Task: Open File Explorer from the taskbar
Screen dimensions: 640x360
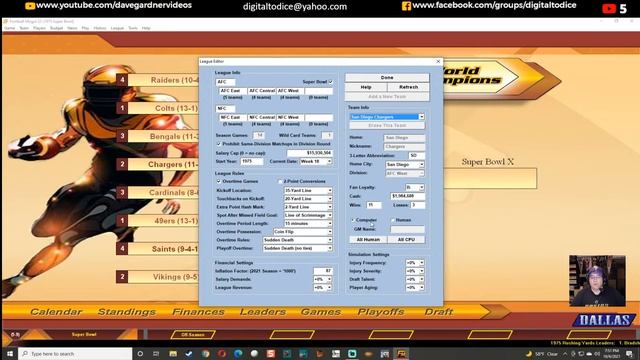Action: (x=173, y=353)
